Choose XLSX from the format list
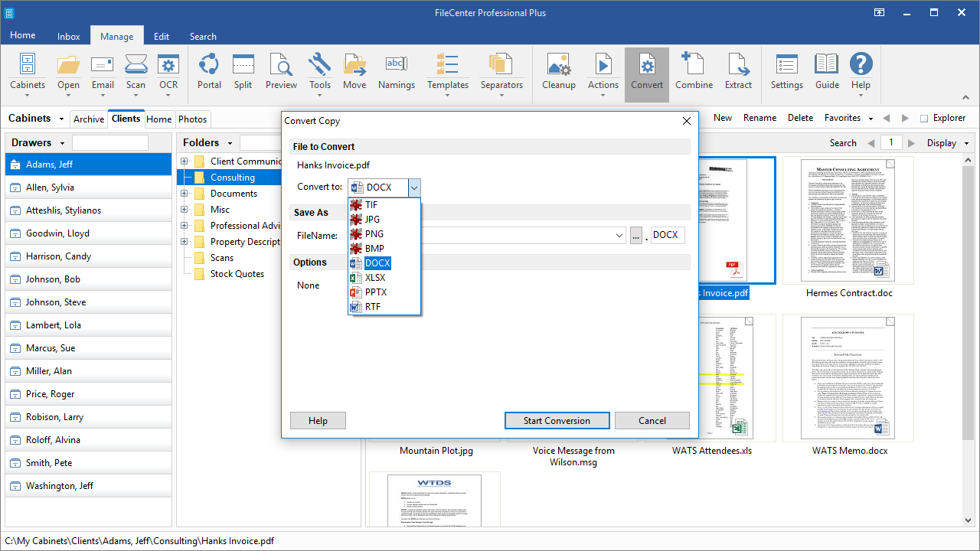980x551 pixels. point(375,278)
